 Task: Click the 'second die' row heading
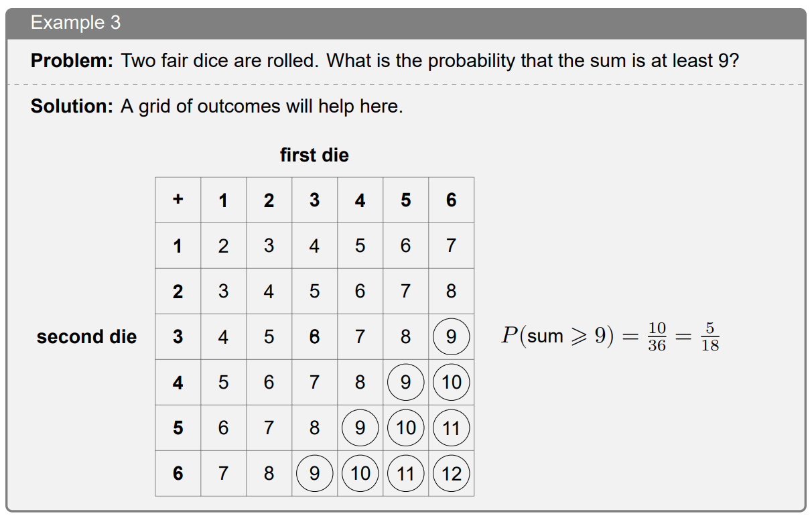[x=86, y=336]
